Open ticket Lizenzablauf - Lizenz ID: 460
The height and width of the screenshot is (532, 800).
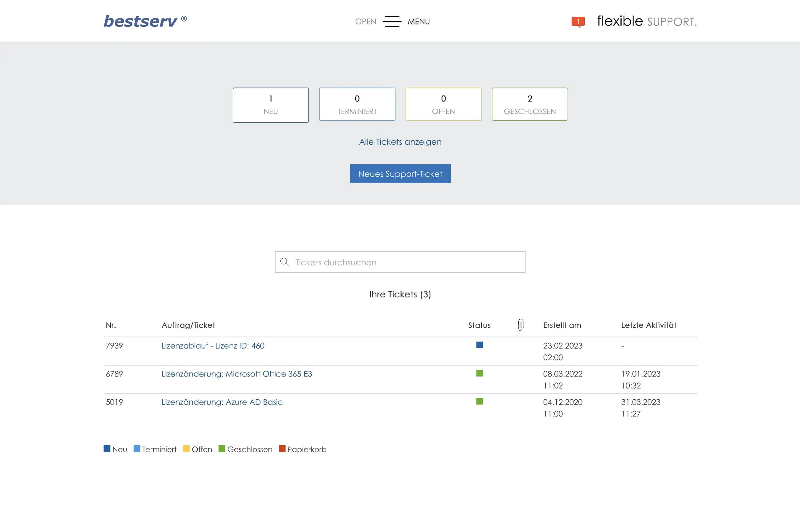(x=213, y=346)
